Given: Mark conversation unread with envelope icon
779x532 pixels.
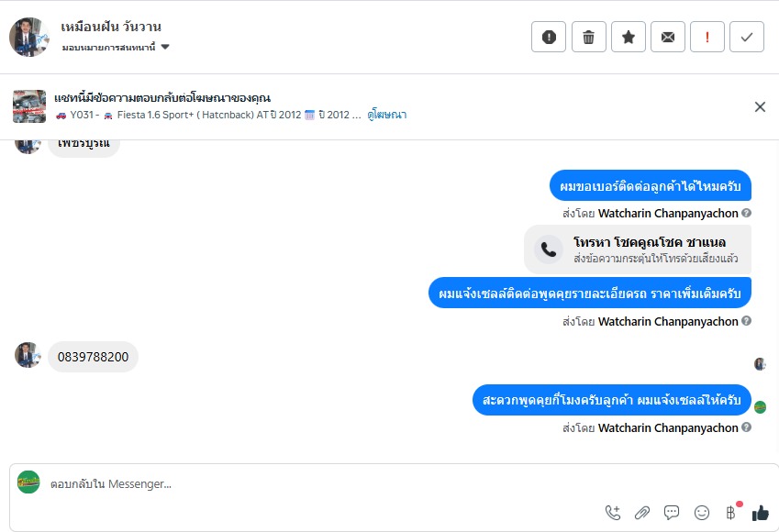Looking at the screenshot, I should tap(668, 37).
